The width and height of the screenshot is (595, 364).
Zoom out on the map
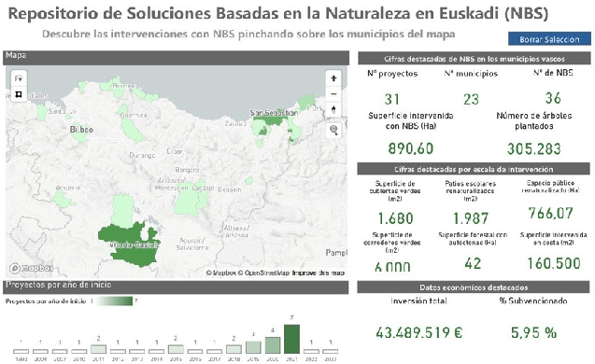coord(333,94)
